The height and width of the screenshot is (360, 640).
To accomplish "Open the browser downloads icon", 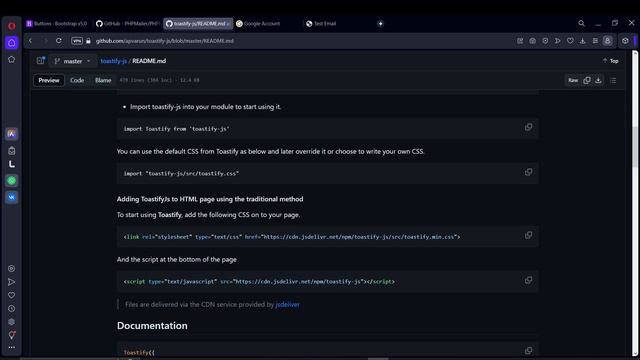I will coord(582,41).
